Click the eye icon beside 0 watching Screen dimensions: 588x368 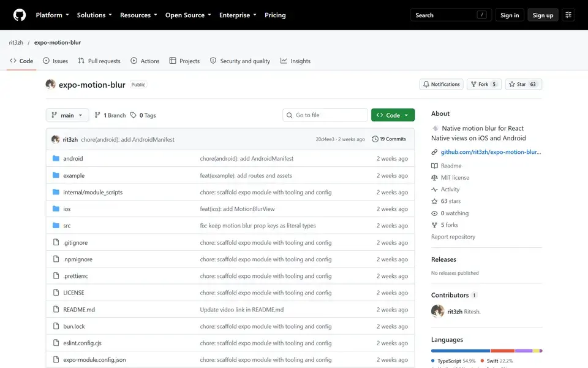point(434,213)
